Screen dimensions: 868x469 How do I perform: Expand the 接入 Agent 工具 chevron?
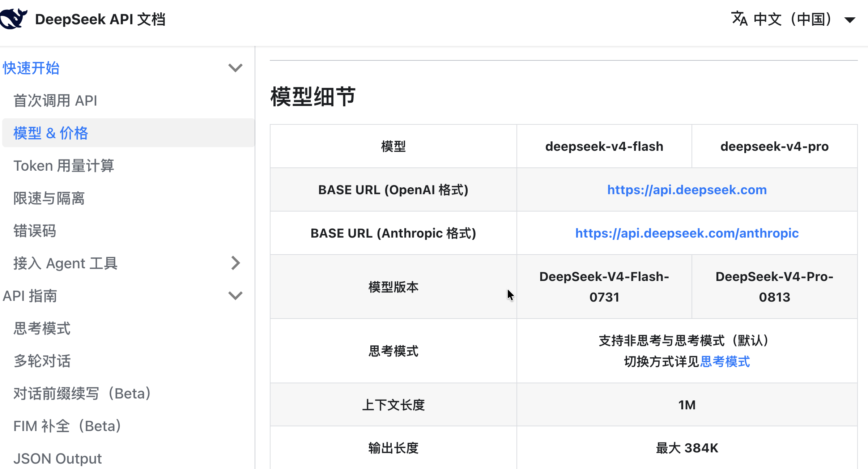click(x=235, y=263)
